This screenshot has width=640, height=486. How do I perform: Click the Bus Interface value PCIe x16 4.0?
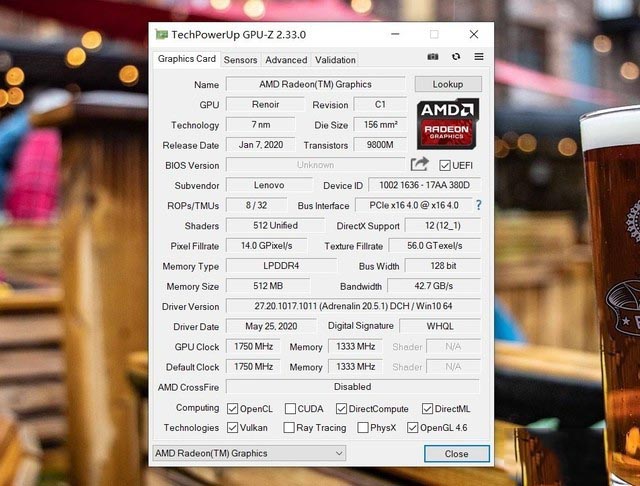[x=414, y=205]
